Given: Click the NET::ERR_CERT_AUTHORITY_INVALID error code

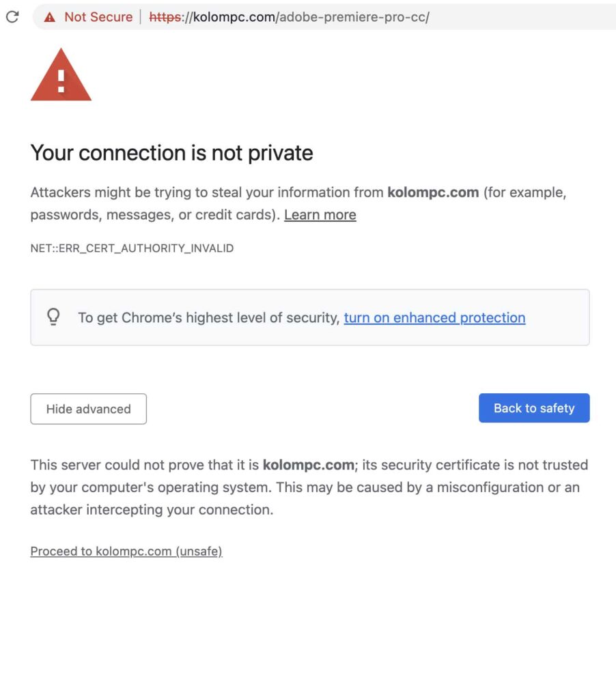Looking at the screenshot, I should 132,248.
